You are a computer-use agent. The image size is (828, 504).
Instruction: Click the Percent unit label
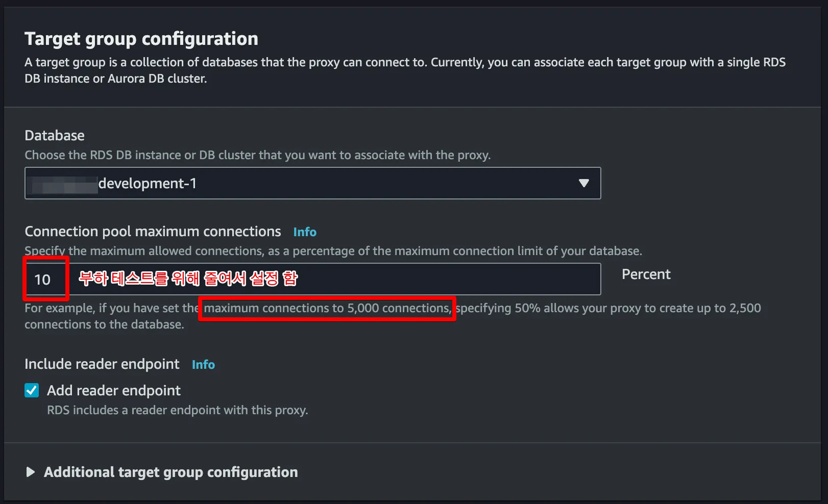click(x=646, y=274)
